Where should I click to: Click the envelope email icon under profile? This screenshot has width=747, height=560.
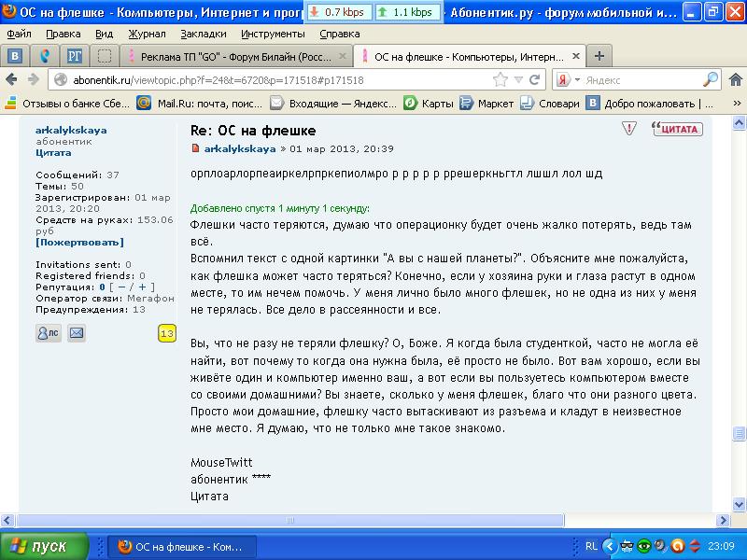click(77, 333)
